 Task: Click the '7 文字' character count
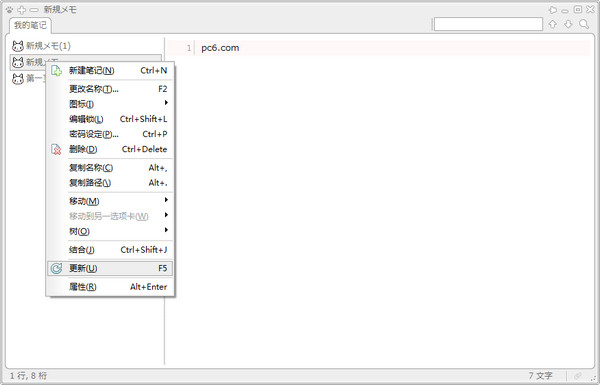point(541,376)
